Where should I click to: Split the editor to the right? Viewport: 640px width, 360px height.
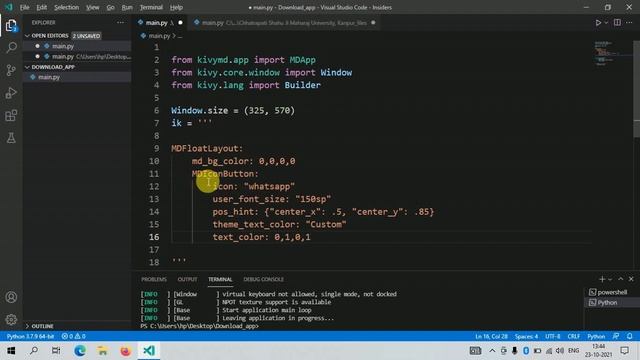click(x=617, y=23)
